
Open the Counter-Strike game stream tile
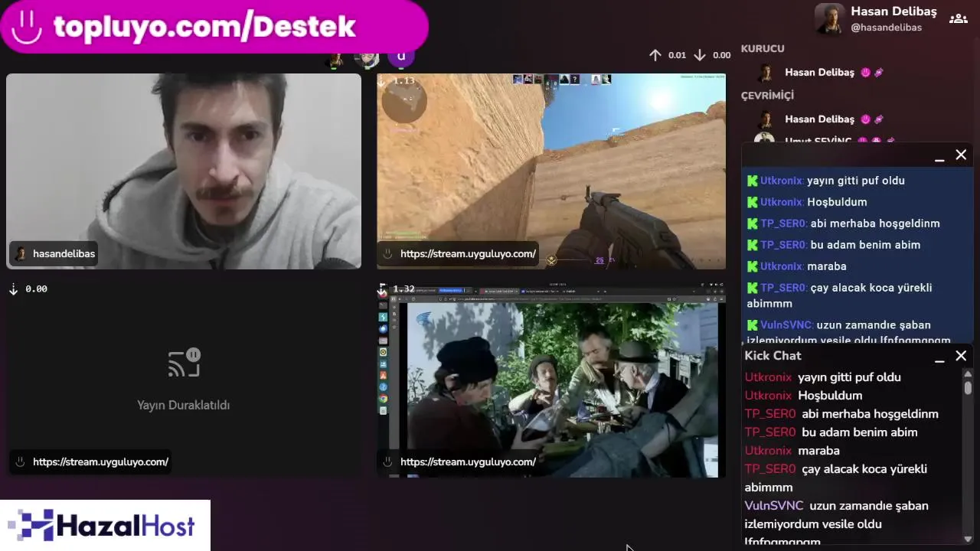tap(551, 171)
